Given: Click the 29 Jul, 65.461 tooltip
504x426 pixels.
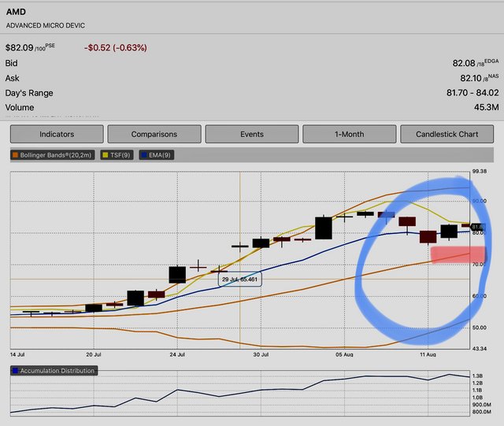Looking at the screenshot, I should (239, 280).
